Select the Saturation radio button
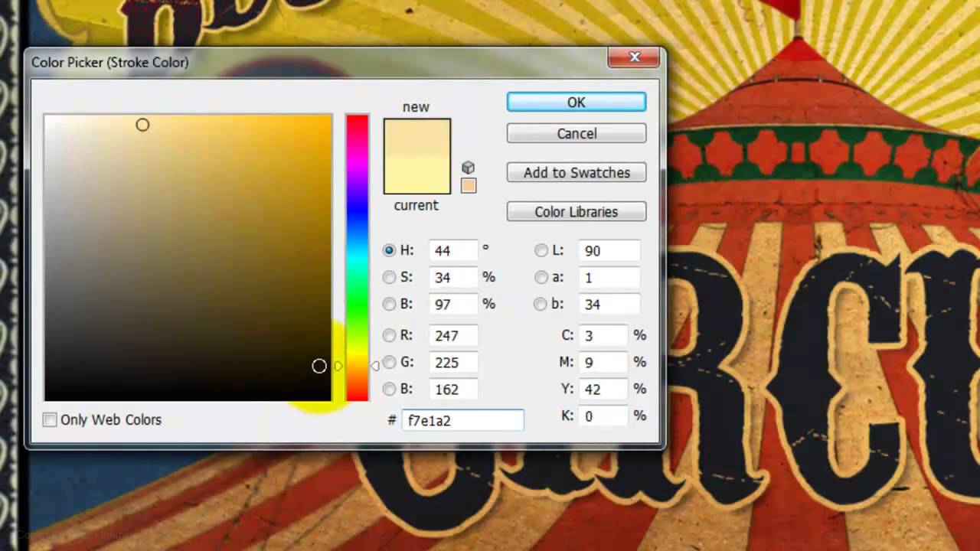Image resolution: width=980 pixels, height=551 pixels. click(389, 277)
